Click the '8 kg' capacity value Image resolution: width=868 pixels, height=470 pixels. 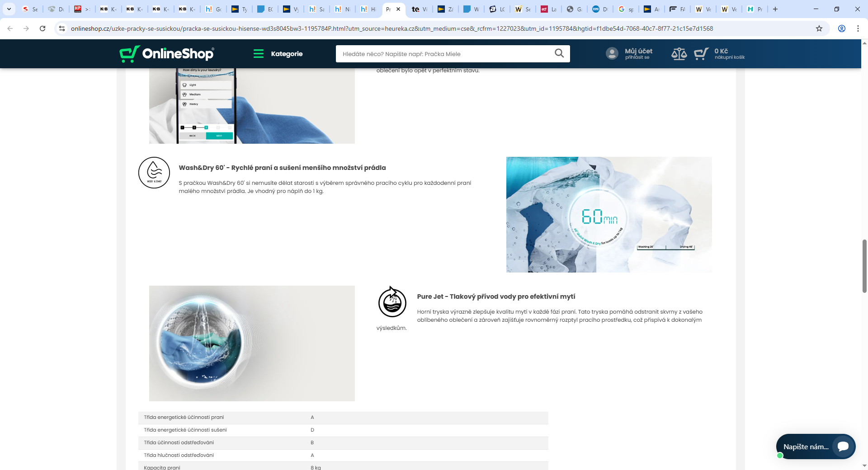tap(316, 467)
